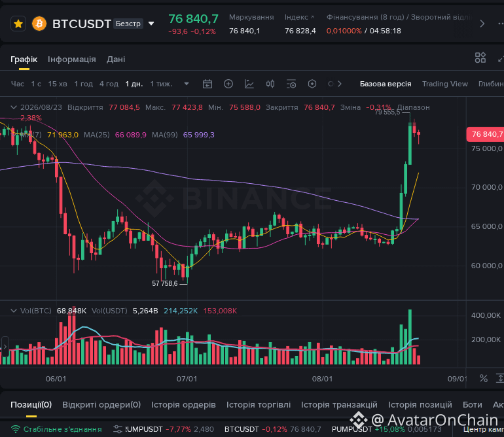Open the go-to-date calendar icon
This screenshot has height=437, width=504.
click(x=207, y=84)
